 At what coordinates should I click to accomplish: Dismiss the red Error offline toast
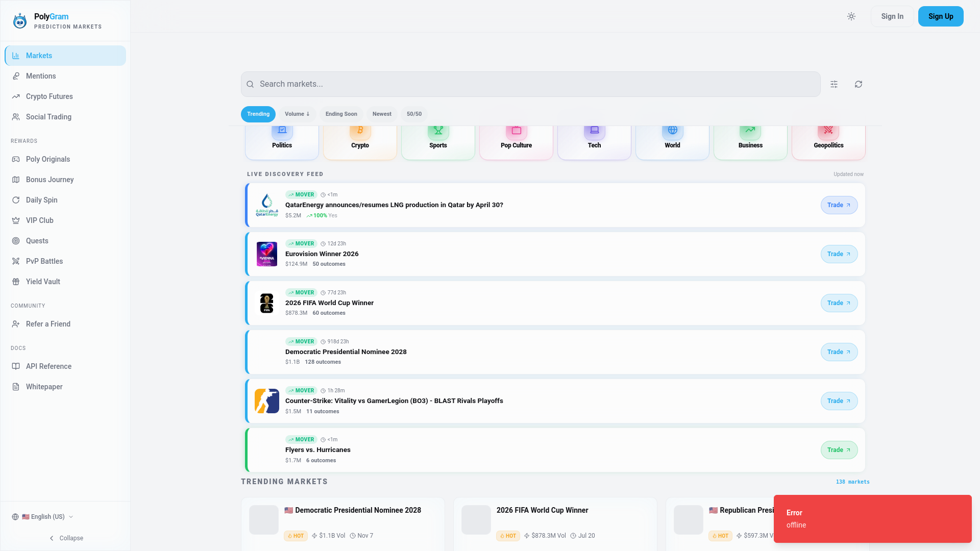click(873, 519)
